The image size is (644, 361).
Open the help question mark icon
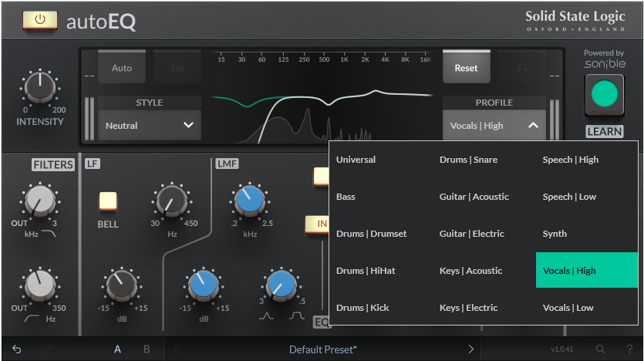(x=629, y=349)
